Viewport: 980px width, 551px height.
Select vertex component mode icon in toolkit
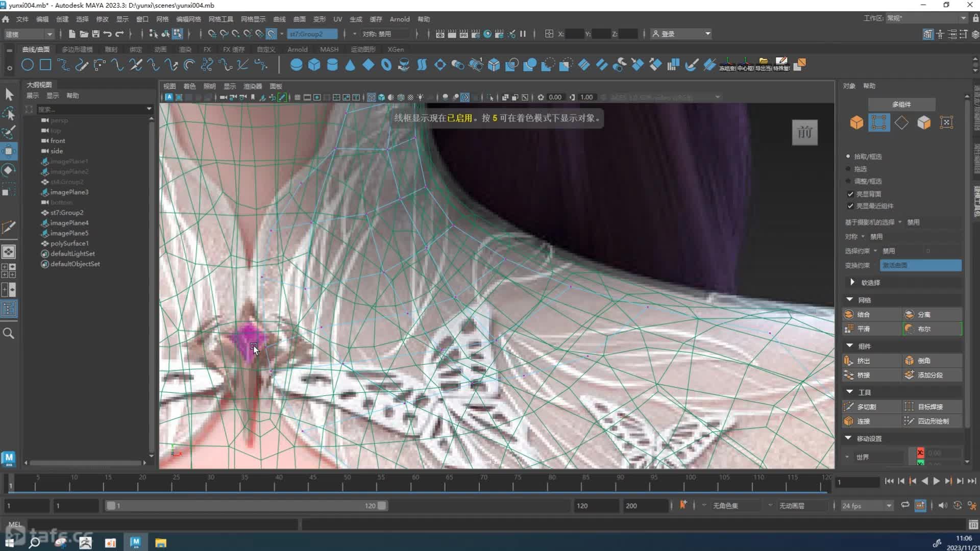click(879, 122)
